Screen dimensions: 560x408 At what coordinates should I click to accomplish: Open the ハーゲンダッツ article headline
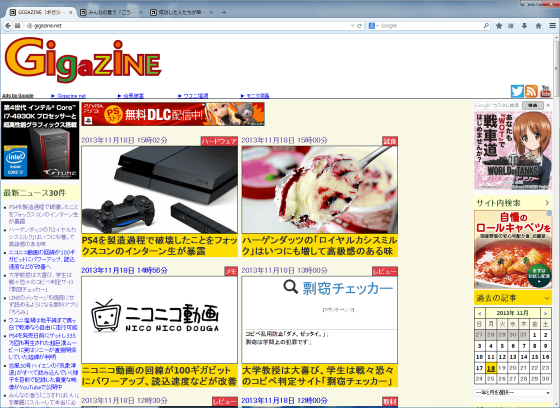(x=320, y=245)
